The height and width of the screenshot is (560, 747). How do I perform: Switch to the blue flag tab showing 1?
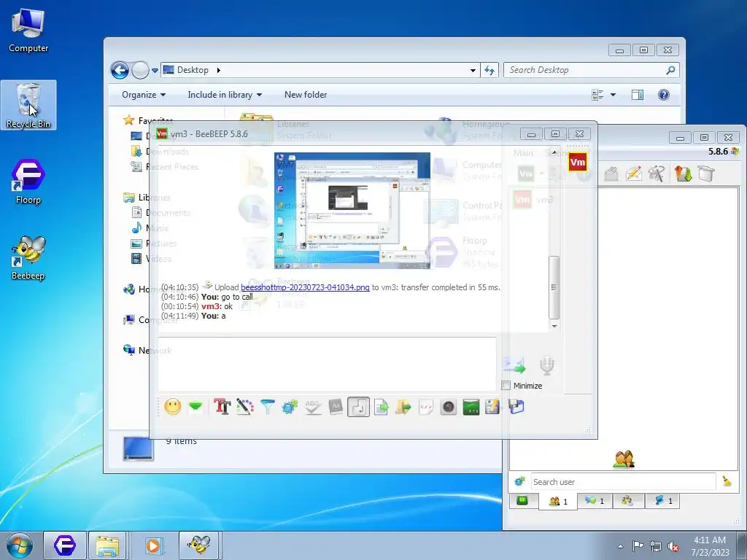(662, 501)
